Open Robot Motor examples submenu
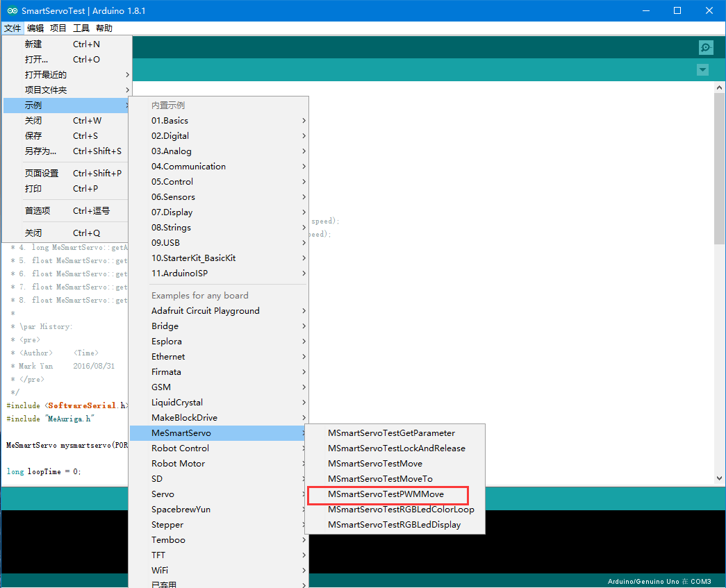The image size is (726, 588). [x=219, y=463]
